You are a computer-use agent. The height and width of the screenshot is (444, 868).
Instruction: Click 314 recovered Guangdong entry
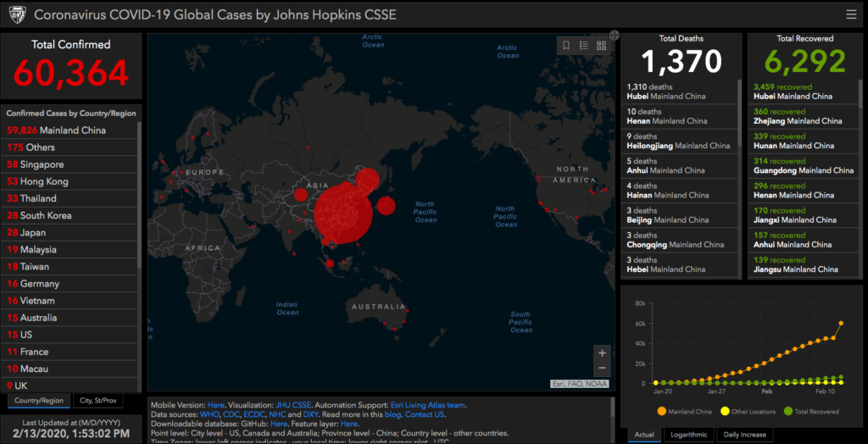[804, 165]
